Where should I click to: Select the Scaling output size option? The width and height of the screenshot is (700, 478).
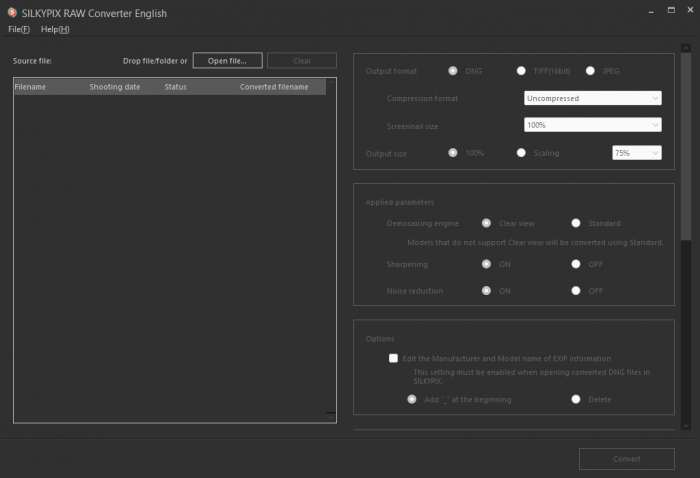click(x=521, y=153)
